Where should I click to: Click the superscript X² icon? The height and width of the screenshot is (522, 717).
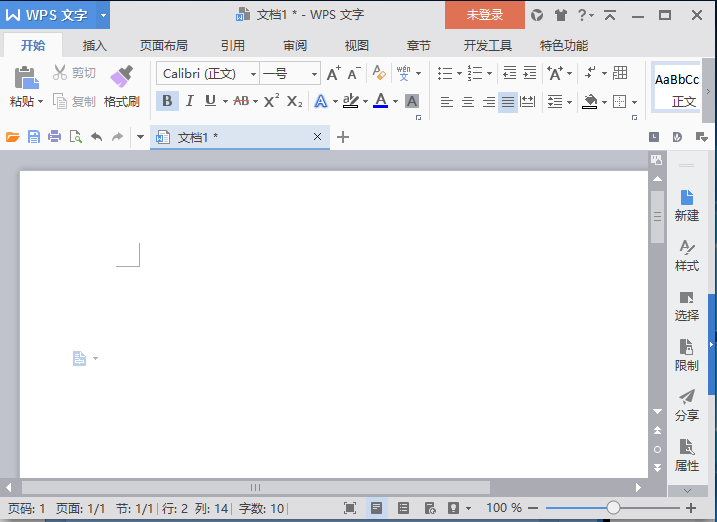(x=271, y=101)
